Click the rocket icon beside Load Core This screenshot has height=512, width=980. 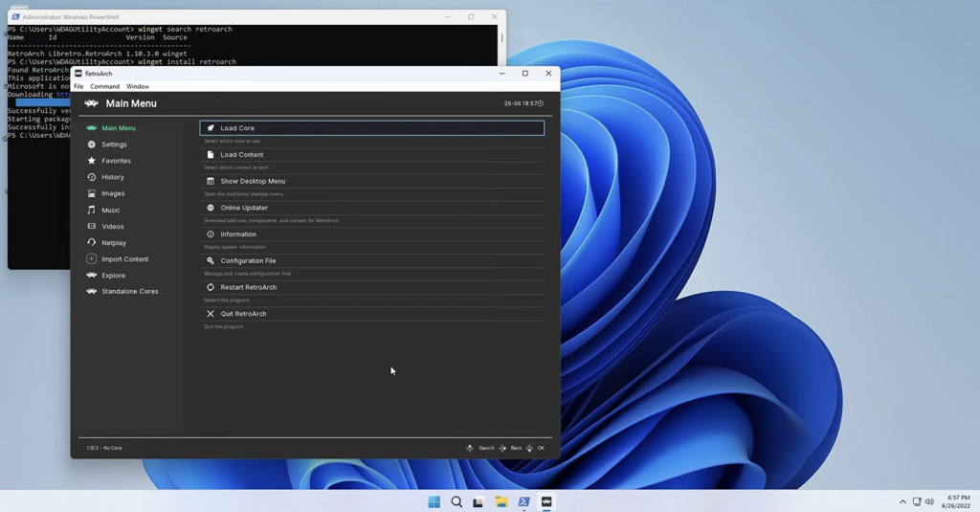click(x=211, y=128)
